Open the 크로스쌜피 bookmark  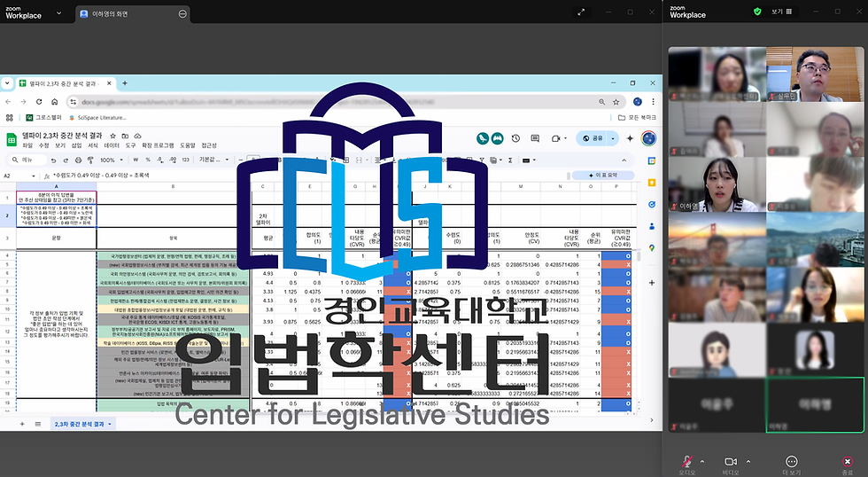coord(44,117)
